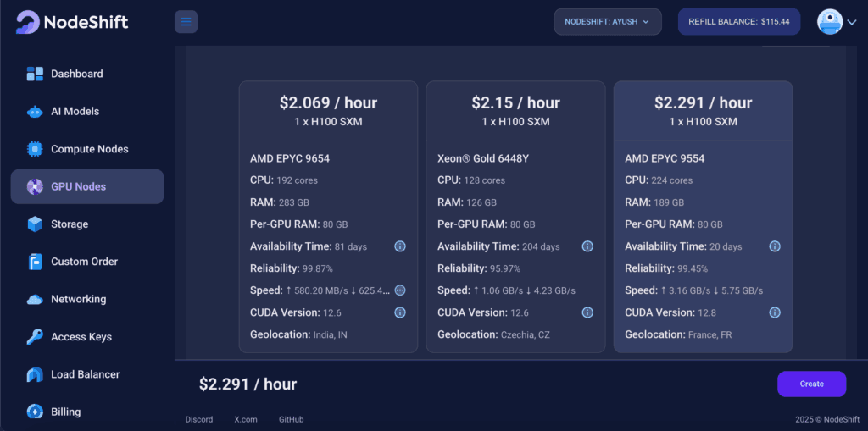Image resolution: width=868 pixels, height=431 pixels.
Task: Click the Billing sidebar icon
Action: (35, 412)
